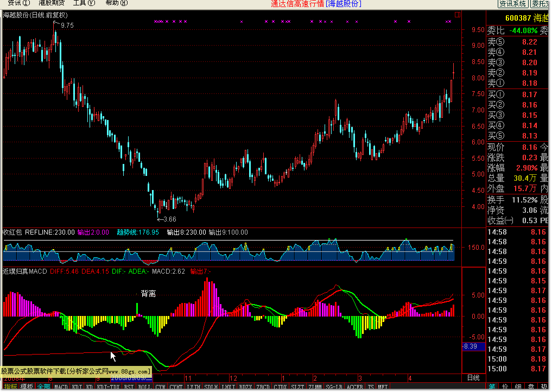The width and height of the screenshot is (552, 392).
Task: Click the 涨幅 2.90% value
Action: pos(526,168)
